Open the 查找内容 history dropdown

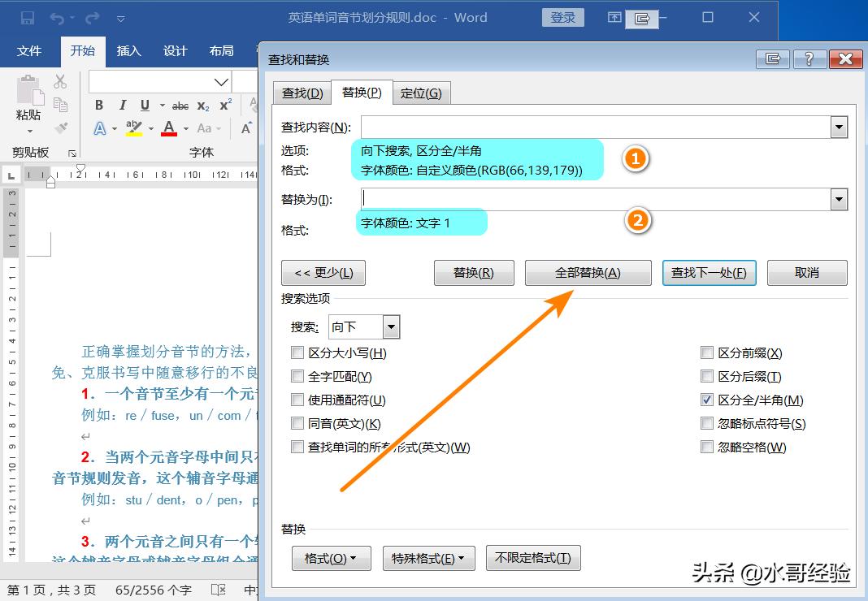840,128
